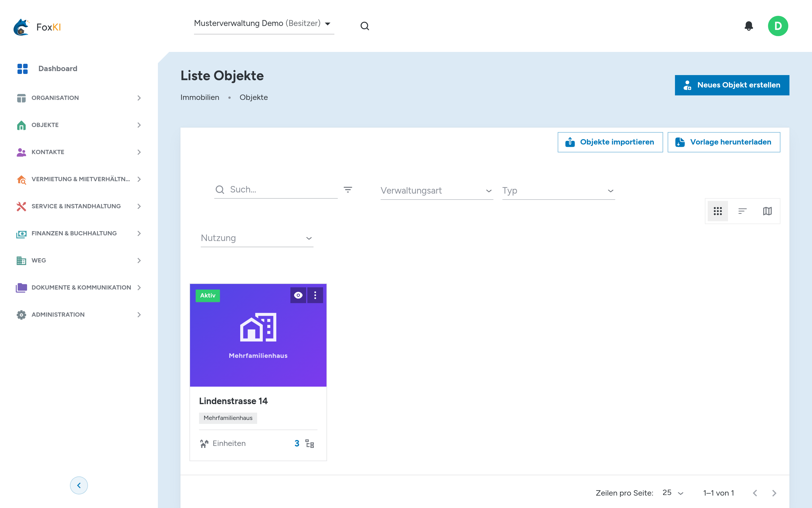Click the green Objekte house icon
The image size is (812, 508).
(21, 125)
